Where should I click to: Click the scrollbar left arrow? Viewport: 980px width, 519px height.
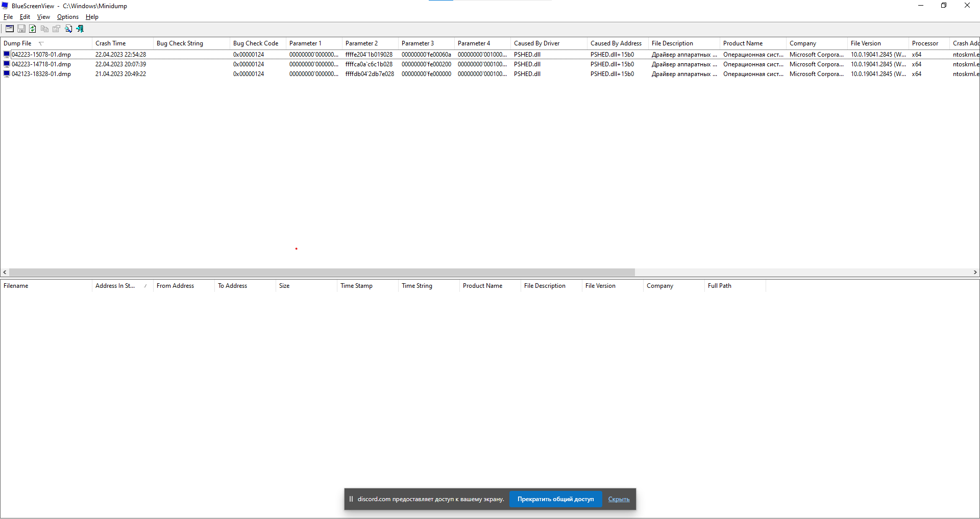coord(5,273)
